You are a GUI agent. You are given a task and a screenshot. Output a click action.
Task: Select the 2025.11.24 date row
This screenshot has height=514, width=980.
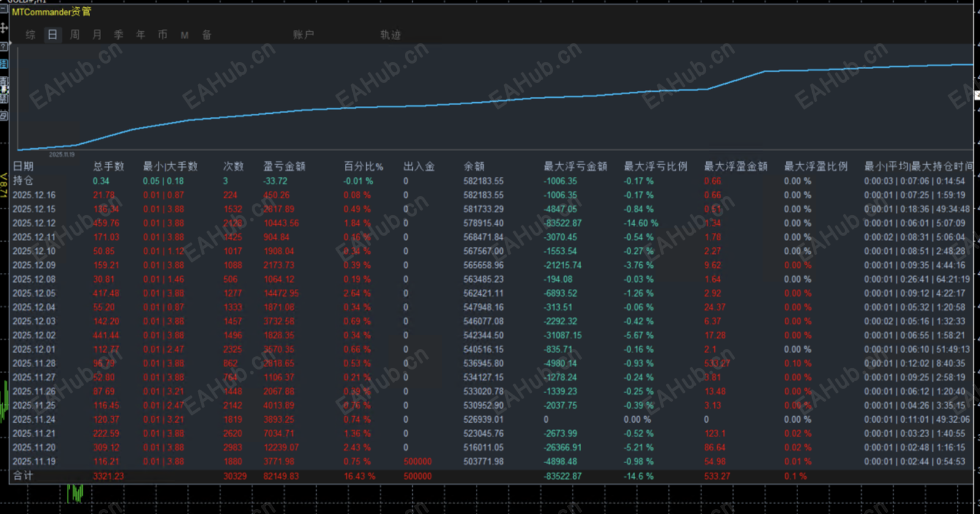tap(34, 420)
